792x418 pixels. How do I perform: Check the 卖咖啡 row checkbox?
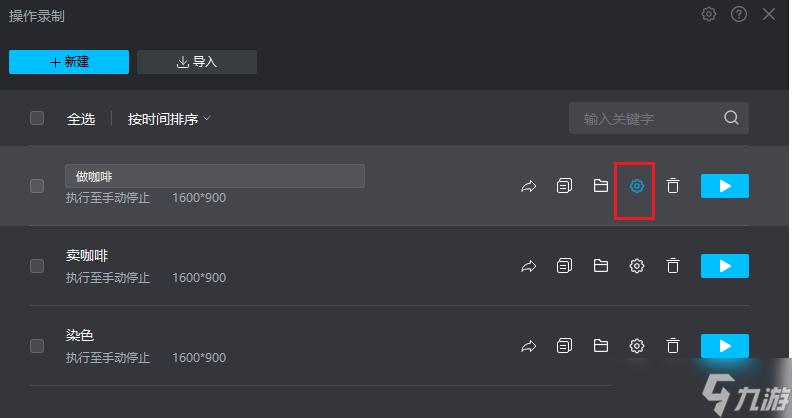click(37, 266)
